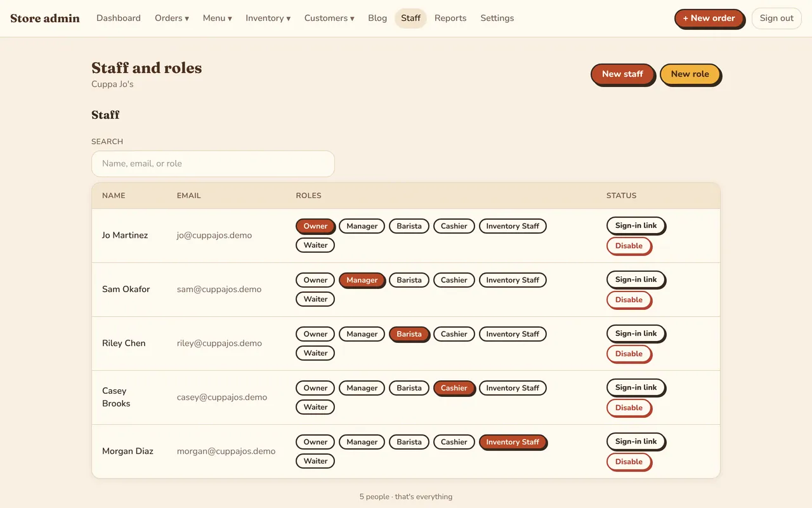Send Sign-in link to Casey Brooks
This screenshot has height=508, width=812.
pos(636,387)
